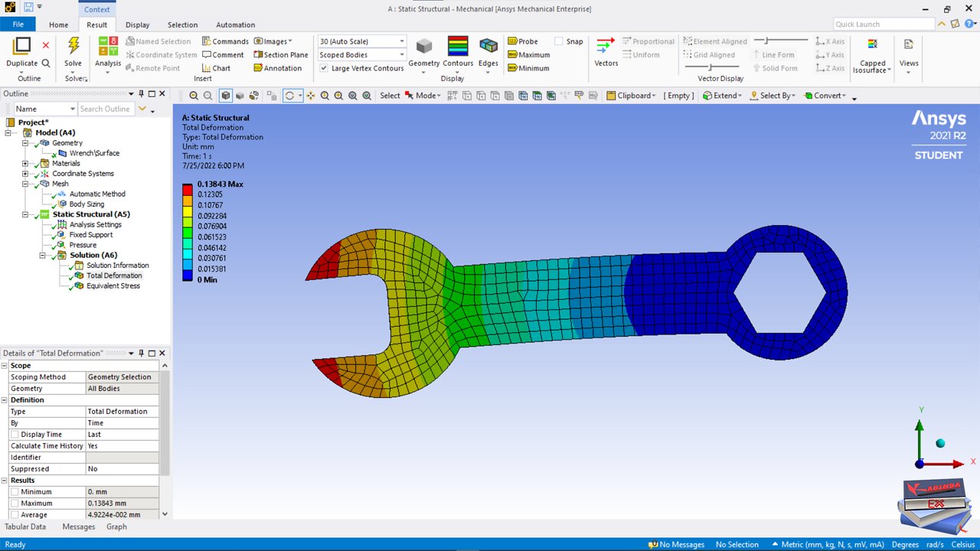The height and width of the screenshot is (551, 980).
Task: Open the Clipboard dropdown
Action: (x=632, y=96)
